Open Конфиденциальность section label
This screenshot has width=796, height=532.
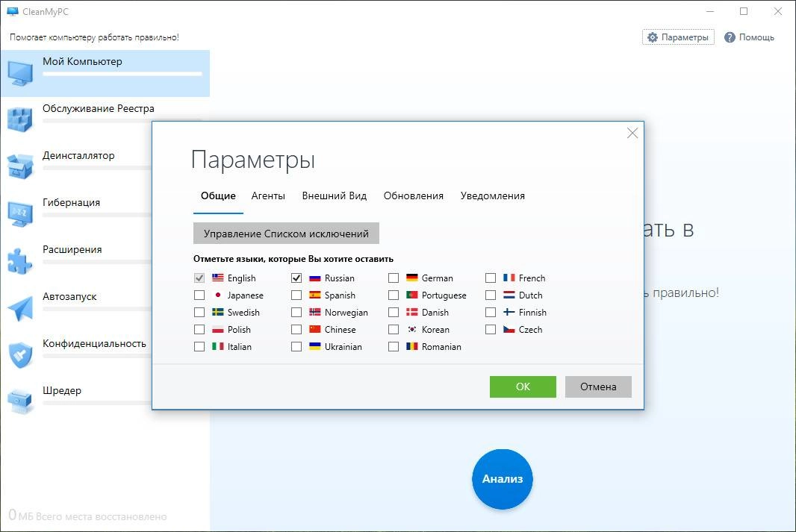point(94,344)
